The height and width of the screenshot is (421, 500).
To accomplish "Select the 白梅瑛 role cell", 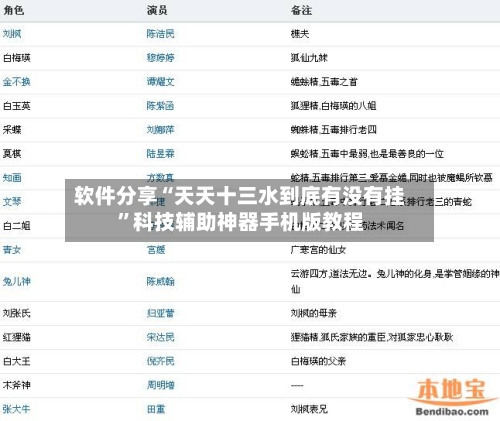I will click(x=17, y=58).
